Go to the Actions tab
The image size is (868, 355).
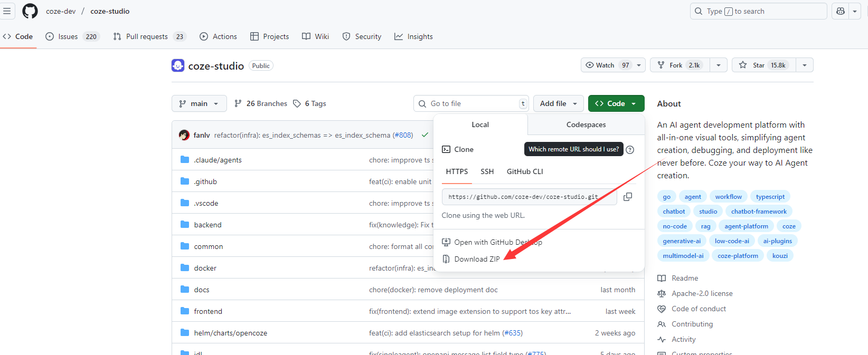point(218,36)
